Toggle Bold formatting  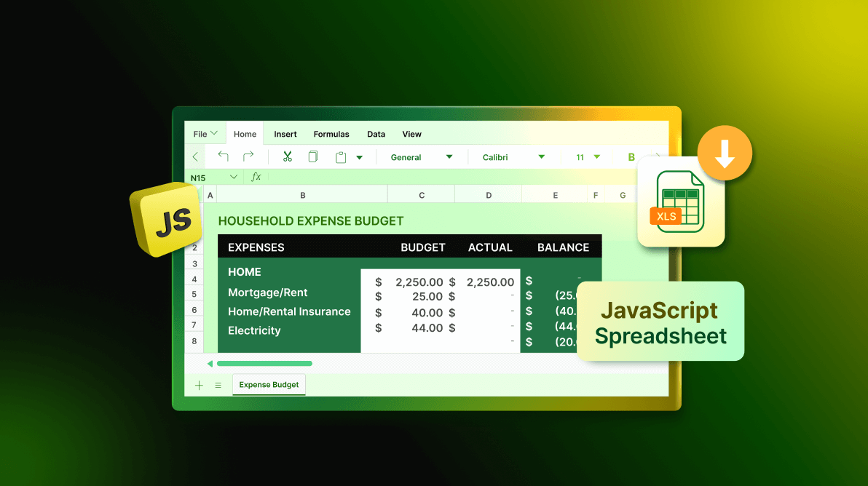click(631, 157)
